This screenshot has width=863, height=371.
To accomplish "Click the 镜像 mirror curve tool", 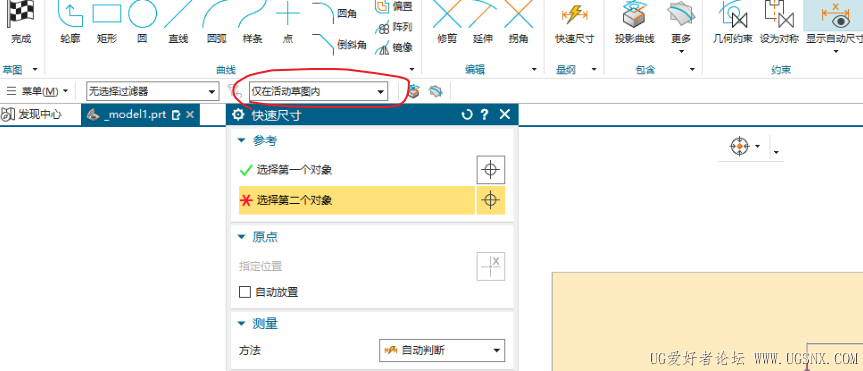I will coord(394,47).
